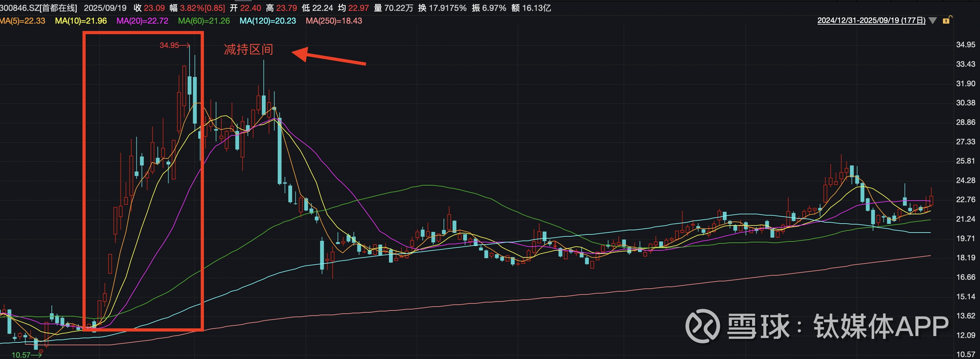The height and width of the screenshot is (359, 980).
Task: Expand the date range dropdown triangle
Action: [932, 20]
